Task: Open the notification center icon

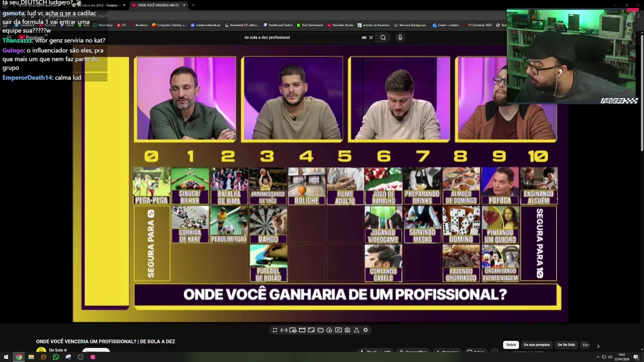Action: pyautogui.click(x=636, y=357)
